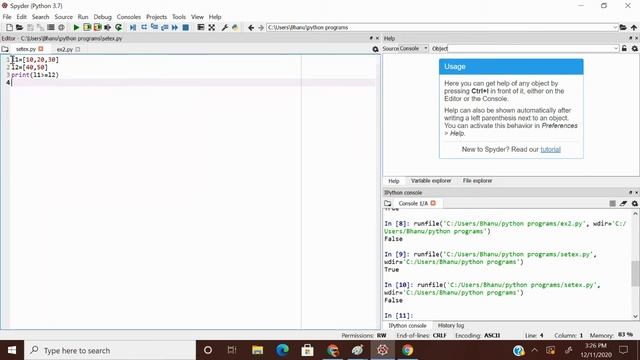Go forward arrow in toolbar
640x360 pixels.
(261, 27)
